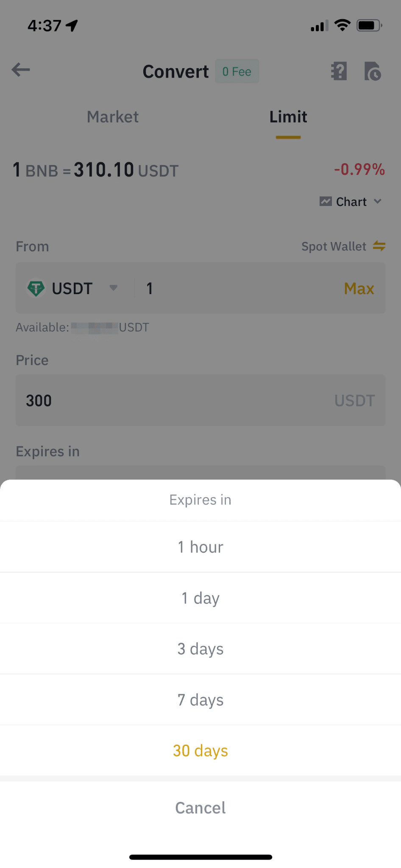The width and height of the screenshot is (401, 868).
Task: Open the USDT currency dropdown arrow
Action: point(113,288)
